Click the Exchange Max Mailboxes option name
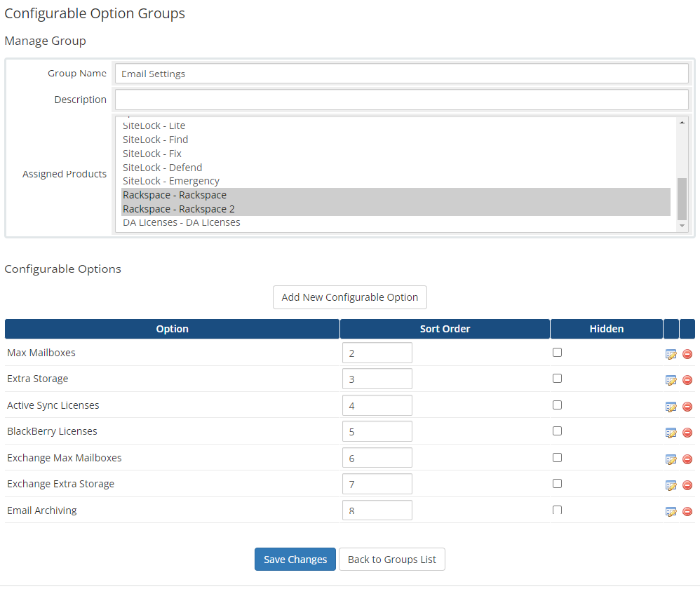 point(65,458)
